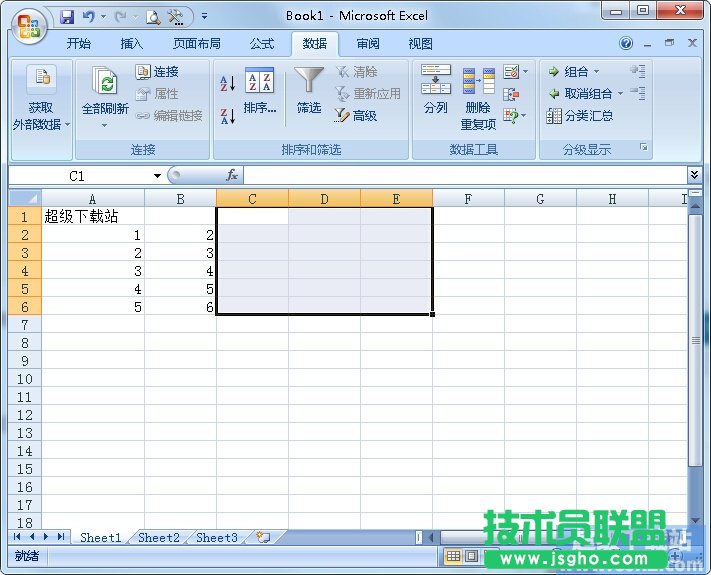Click the Refresh All icon
This screenshot has height=575, width=711.
coord(104,92)
